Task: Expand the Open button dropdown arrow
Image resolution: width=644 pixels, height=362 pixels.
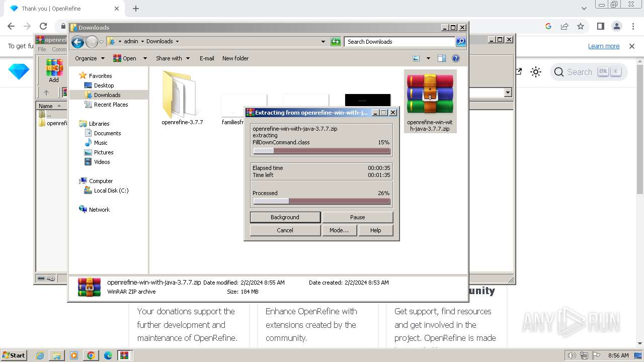Action: point(145,58)
